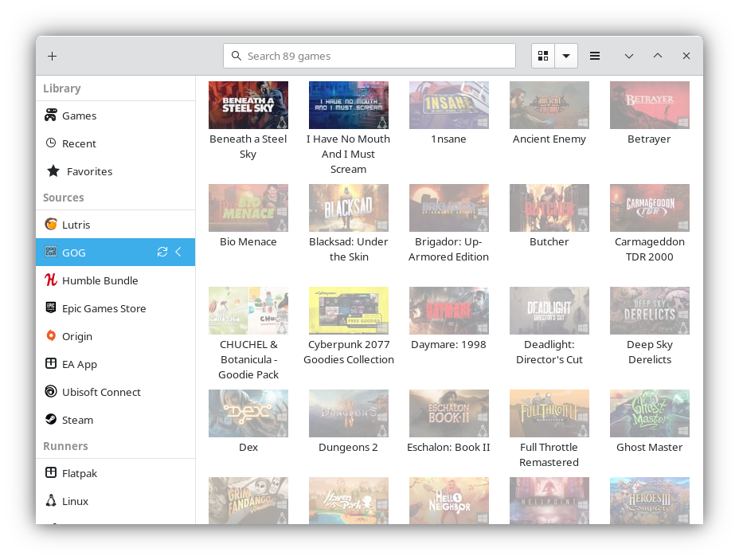
Task: Show Recent games list
Action: [115, 143]
